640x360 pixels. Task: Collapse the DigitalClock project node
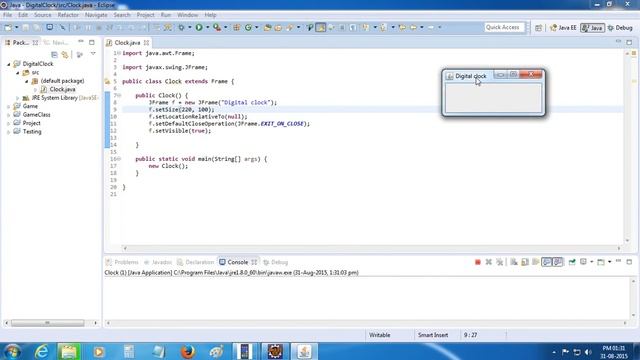[9, 64]
